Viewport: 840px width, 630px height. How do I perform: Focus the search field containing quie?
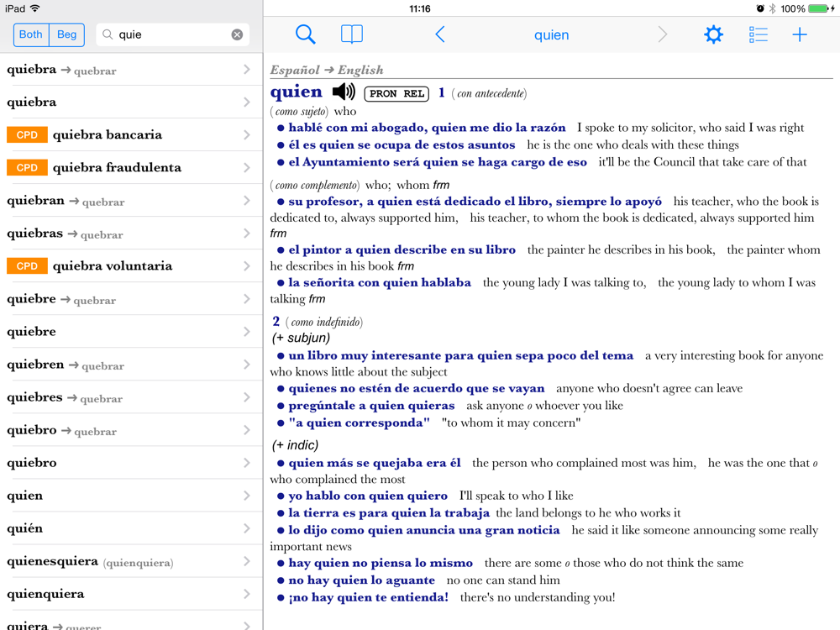coord(172,34)
